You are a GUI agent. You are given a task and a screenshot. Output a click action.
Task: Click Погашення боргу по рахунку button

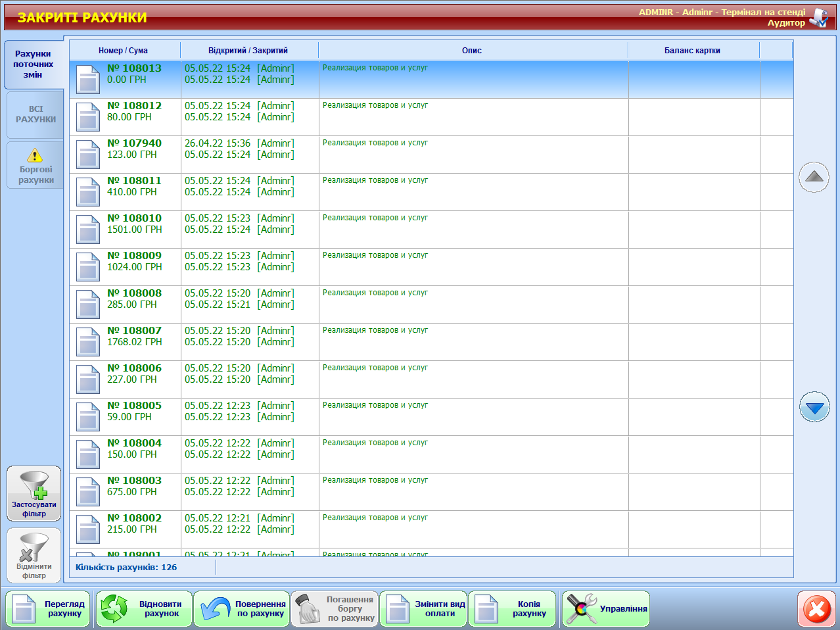(x=335, y=608)
